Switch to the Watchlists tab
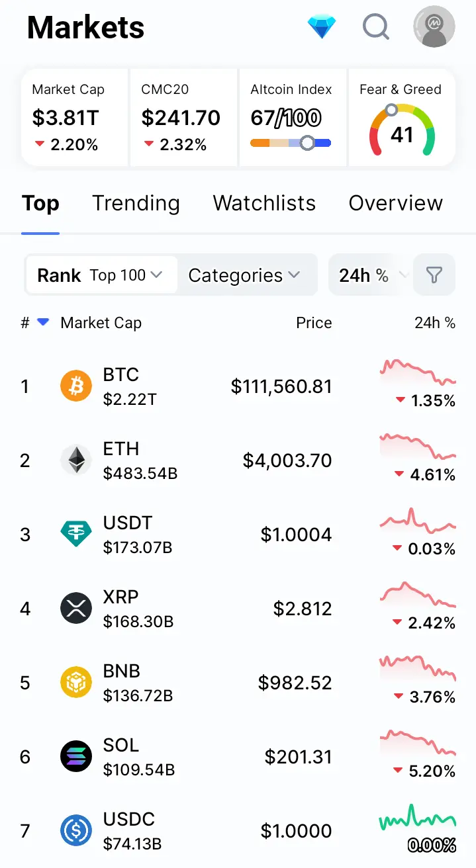476x868 pixels. click(264, 203)
